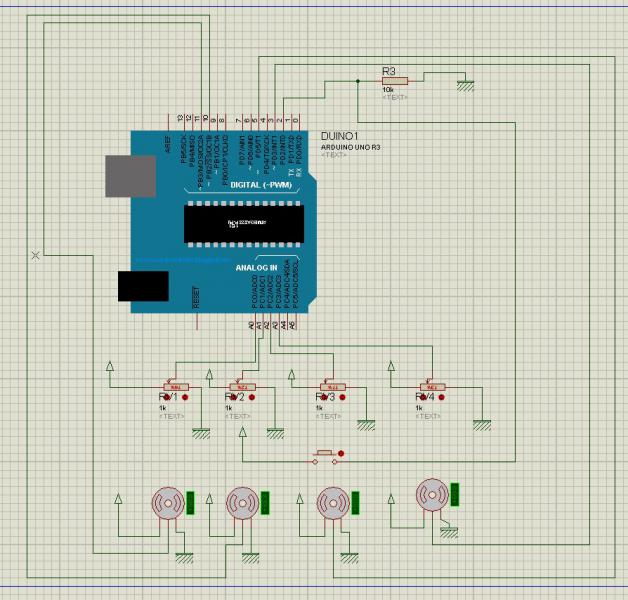Click the ANALOG IN label on the board

pyautogui.click(x=256, y=268)
